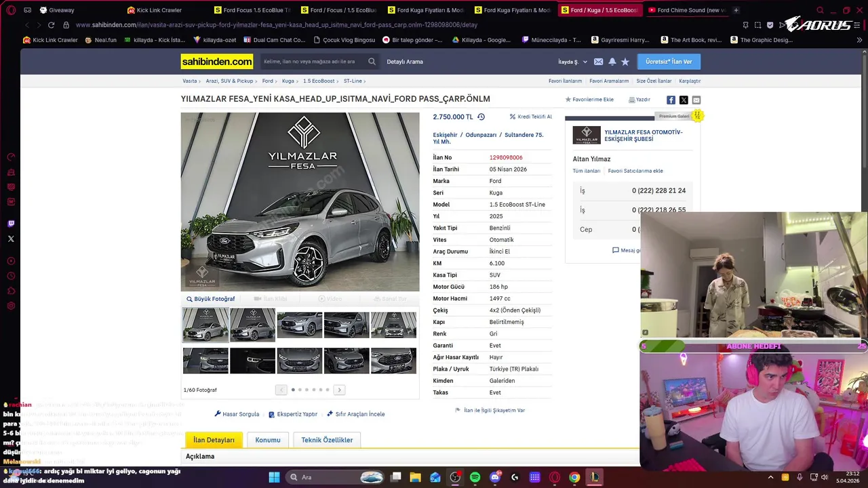868x488 pixels.
Task: Select second car photo thumbnail
Action: click(x=252, y=325)
